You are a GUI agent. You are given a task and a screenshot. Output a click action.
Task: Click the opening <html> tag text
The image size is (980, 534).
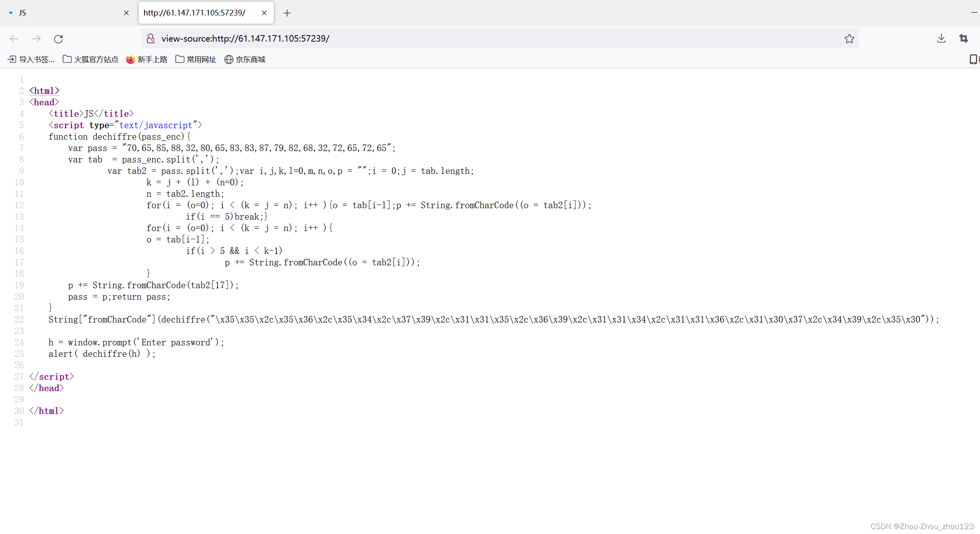[x=44, y=91]
